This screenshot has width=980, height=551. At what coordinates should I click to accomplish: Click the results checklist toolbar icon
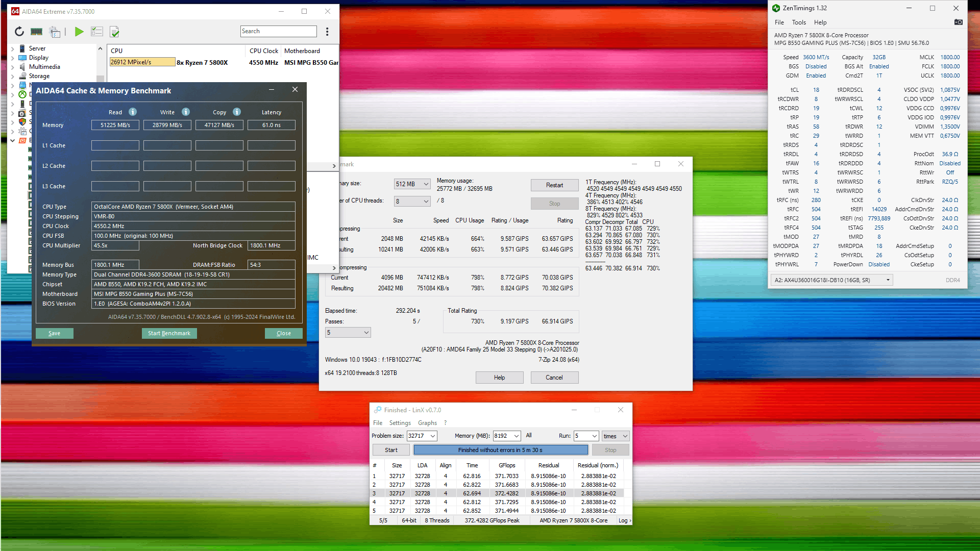tap(97, 32)
